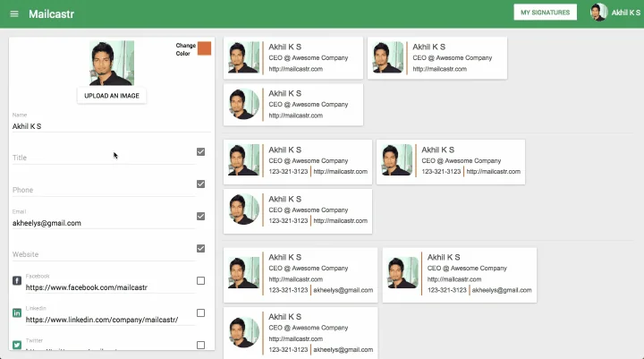The image size is (644, 359).
Task: Focus the Title input field
Action: coord(104,158)
